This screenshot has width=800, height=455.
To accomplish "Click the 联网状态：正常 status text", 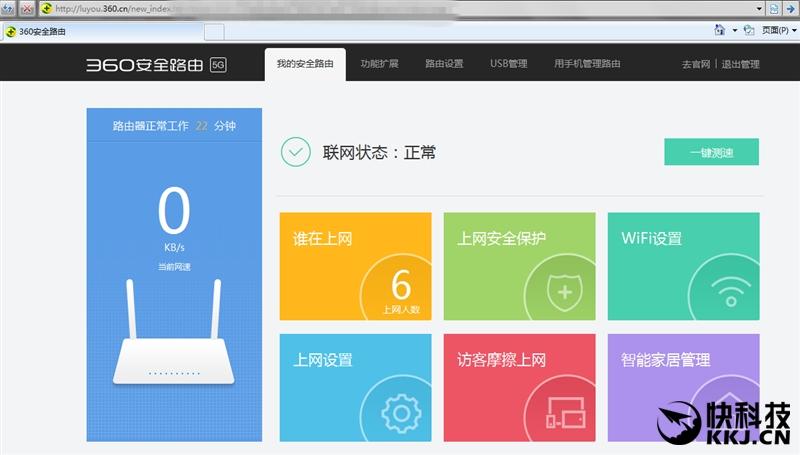I will pos(379,153).
